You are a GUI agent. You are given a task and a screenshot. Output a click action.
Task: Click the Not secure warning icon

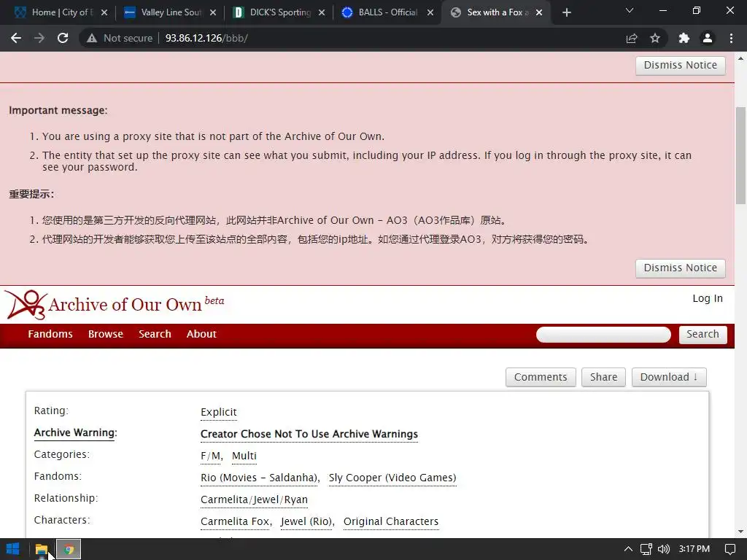[92, 38]
